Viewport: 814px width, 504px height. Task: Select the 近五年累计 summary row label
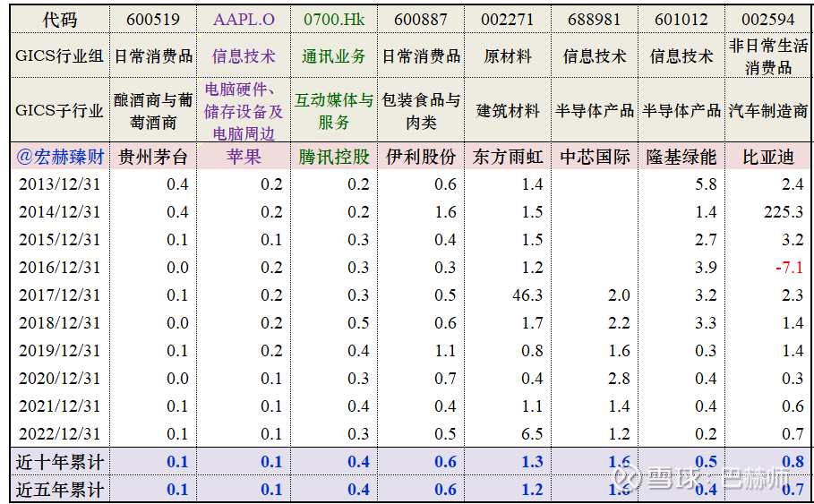pyautogui.click(x=60, y=490)
